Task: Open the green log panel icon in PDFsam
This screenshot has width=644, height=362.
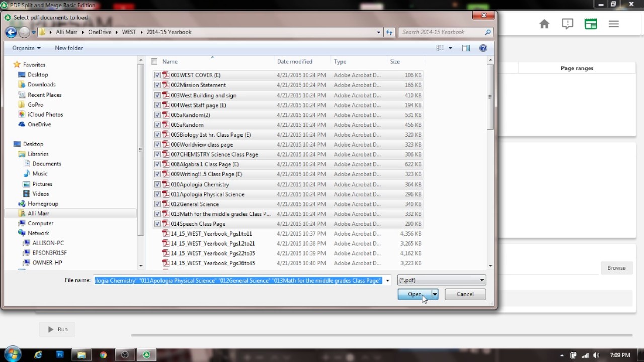Action: [x=591, y=24]
